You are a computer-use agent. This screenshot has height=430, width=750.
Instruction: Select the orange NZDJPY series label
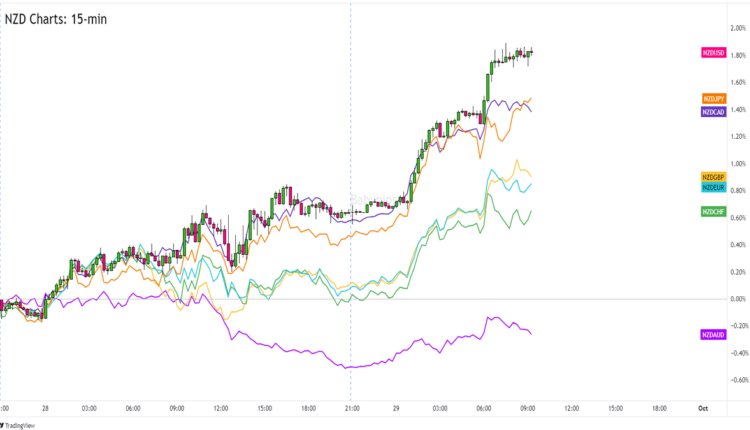pos(713,98)
